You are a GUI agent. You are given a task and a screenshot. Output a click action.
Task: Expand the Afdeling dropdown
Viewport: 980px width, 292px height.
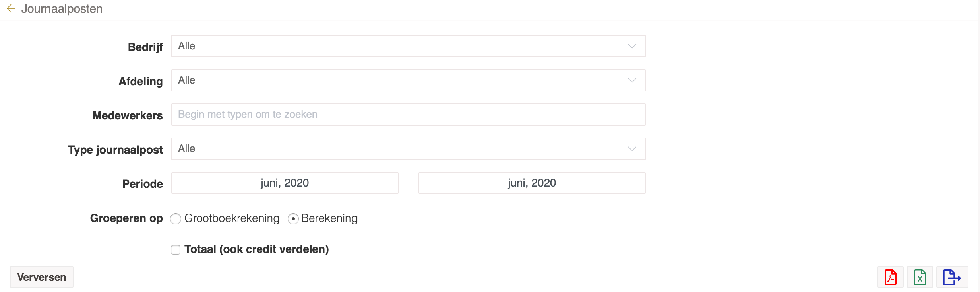(x=408, y=80)
